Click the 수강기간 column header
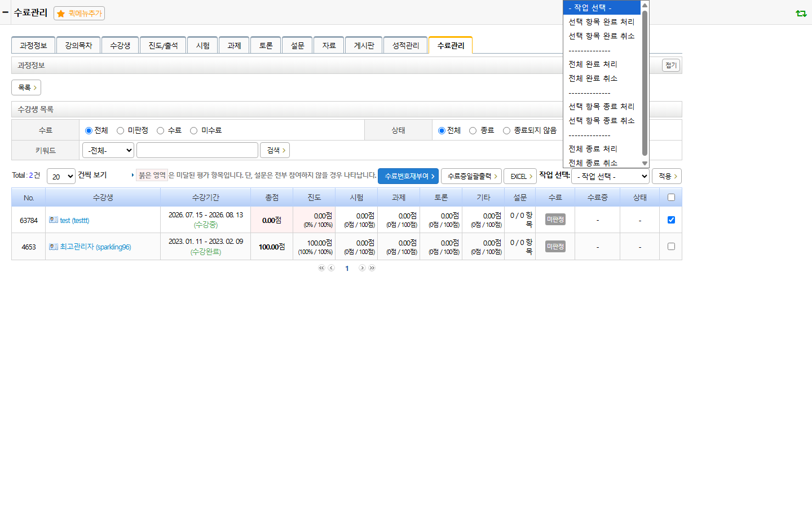The height and width of the screenshot is (508, 812). click(206, 198)
